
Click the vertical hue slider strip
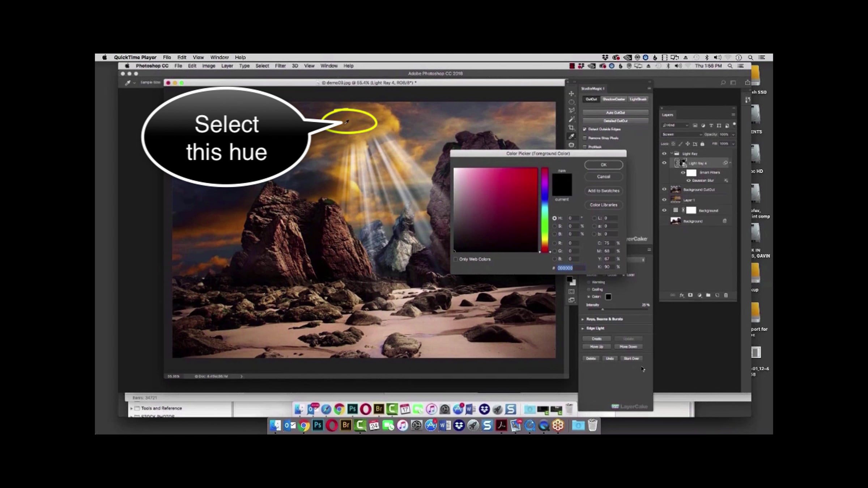(545, 210)
